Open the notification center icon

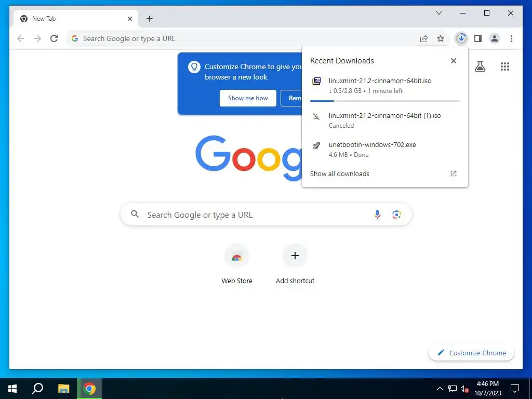(x=515, y=389)
